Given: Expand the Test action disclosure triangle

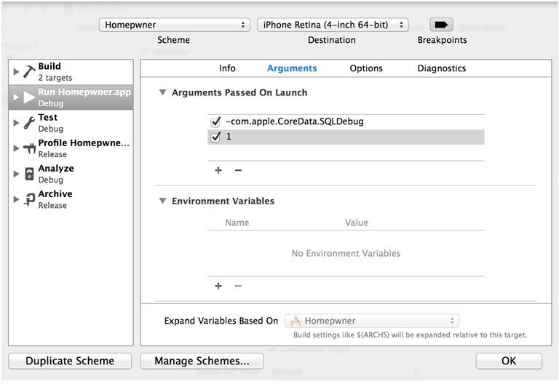Looking at the screenshot, I should click(16, 123).
